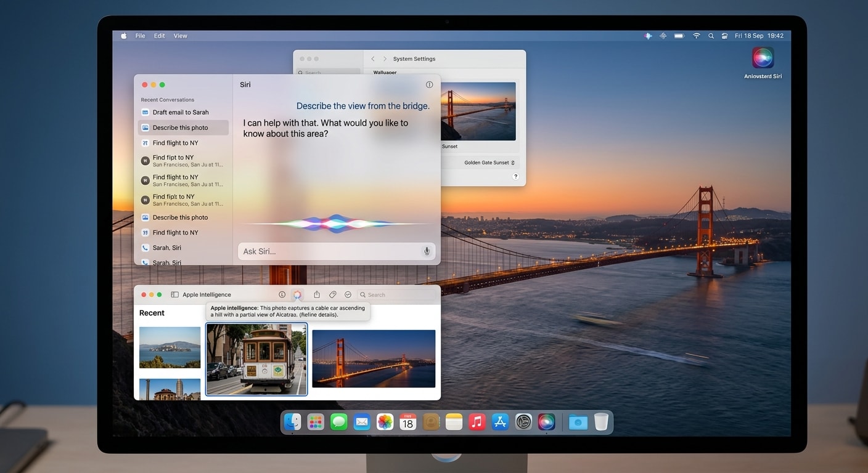Open the File menu
This screenshot has height=473, width=868.
(141, 36)
